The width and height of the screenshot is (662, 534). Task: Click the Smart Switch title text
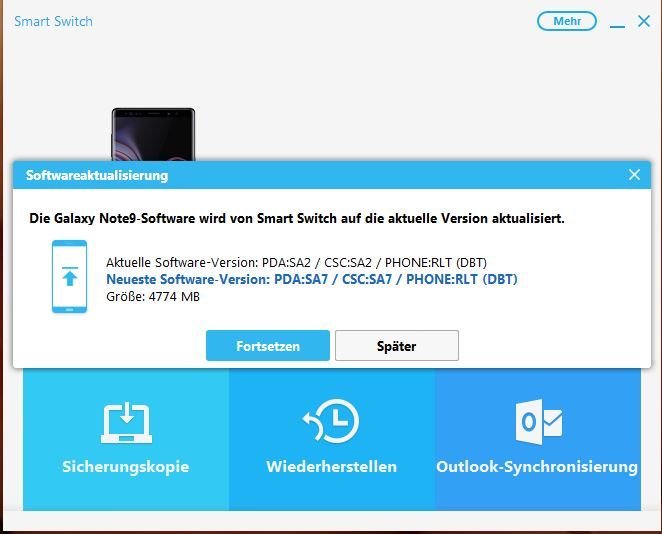click(x=53, y=21)
